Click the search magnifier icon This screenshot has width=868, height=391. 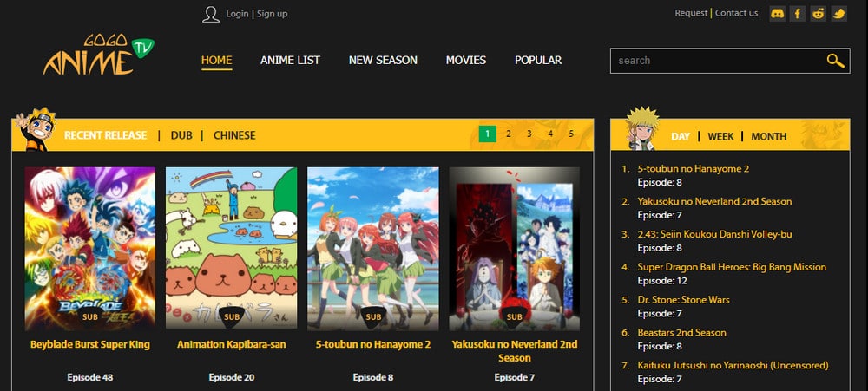tap(835, 61)
